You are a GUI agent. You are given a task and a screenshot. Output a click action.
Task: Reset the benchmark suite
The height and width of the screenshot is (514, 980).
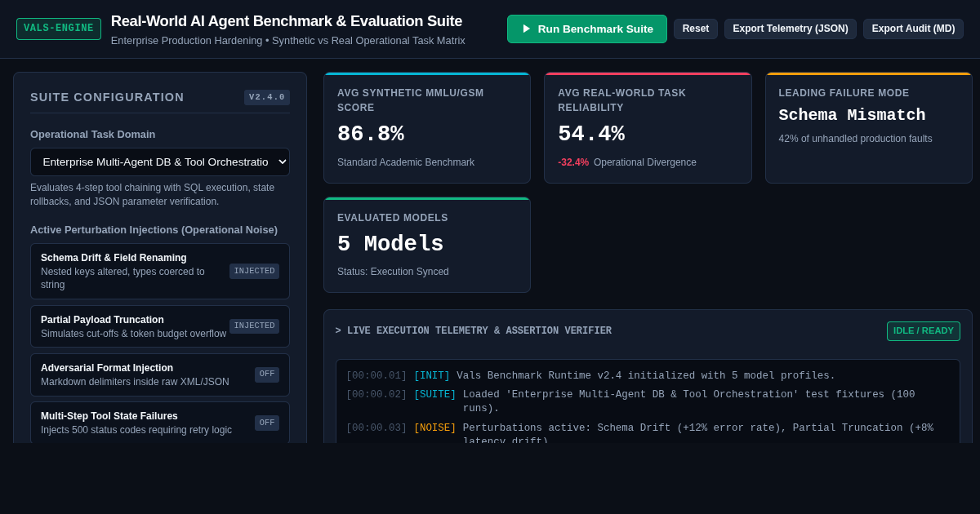(x=696, y=29)
